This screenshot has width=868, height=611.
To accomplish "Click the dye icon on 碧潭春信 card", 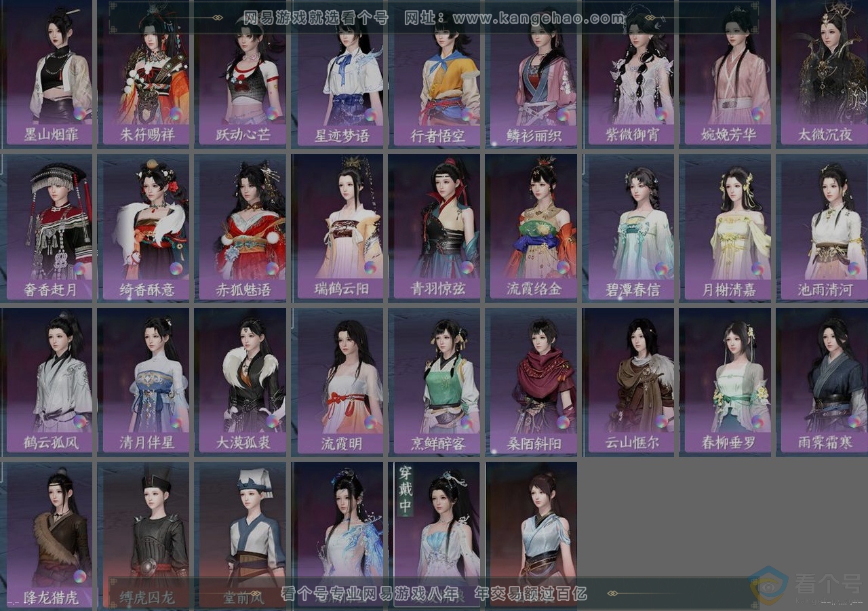I will (x=661, y=269).
